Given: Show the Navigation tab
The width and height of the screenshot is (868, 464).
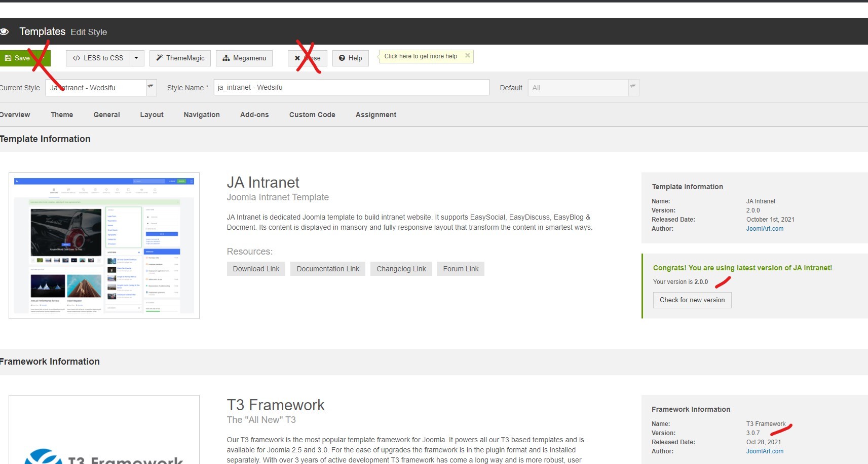Looking at the screenshot, I should click(x=202, y=115).
